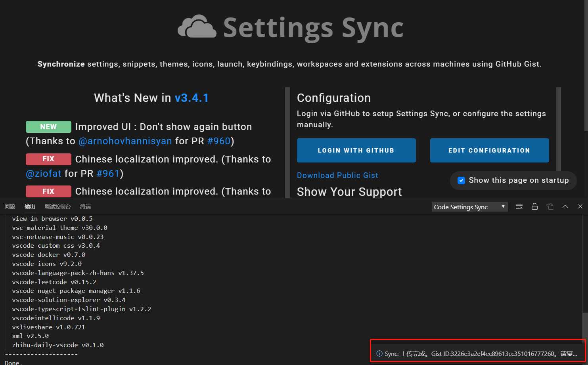
Task: Click the vscode-language-pack-zh-hans v1.37.5 line
Action: [78, 273]
